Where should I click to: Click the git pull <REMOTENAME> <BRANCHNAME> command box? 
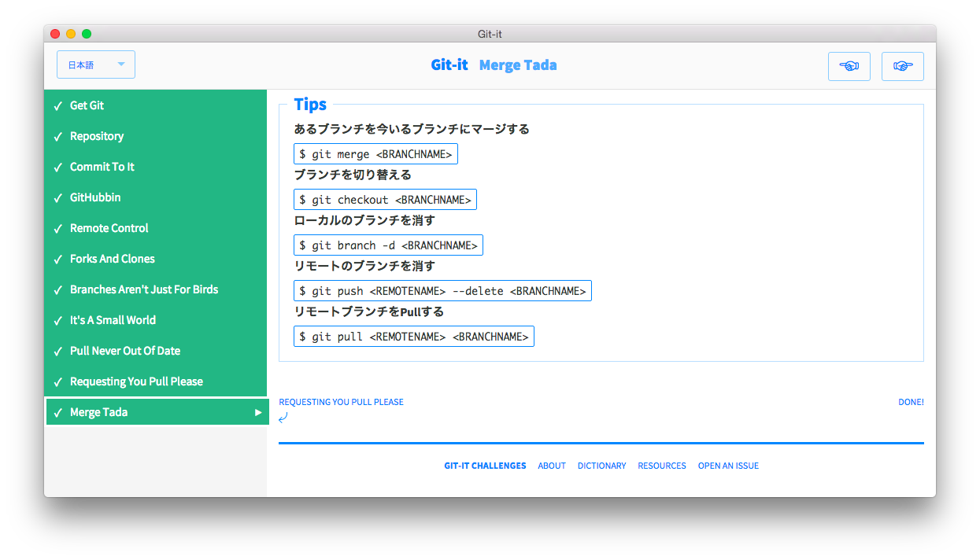click(x=414, y=337)
